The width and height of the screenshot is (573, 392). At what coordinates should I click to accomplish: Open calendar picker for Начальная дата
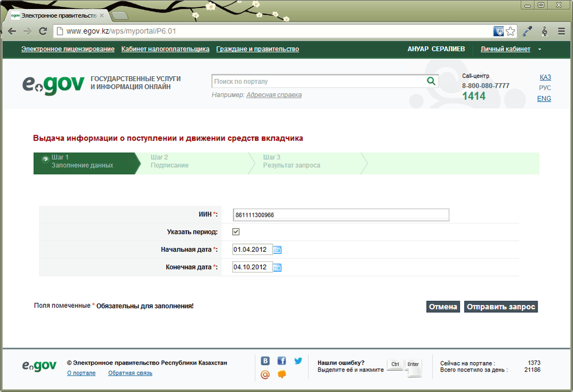[277, 250]
